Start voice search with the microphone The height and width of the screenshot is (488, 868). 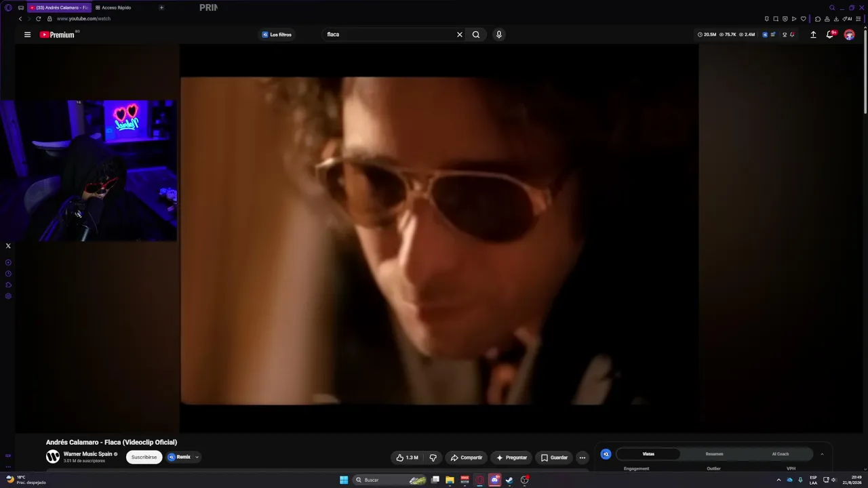pyautogui.click(x=498, y=35)
